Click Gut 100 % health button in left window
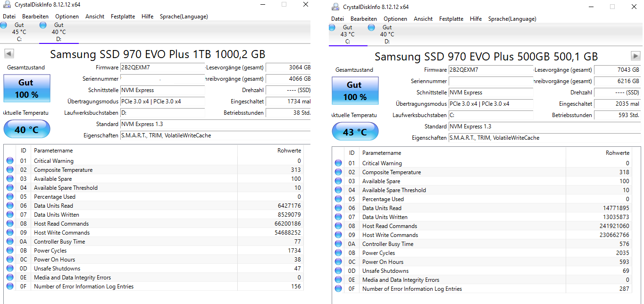This screenshot has height=304, width=644. (27, 88)
